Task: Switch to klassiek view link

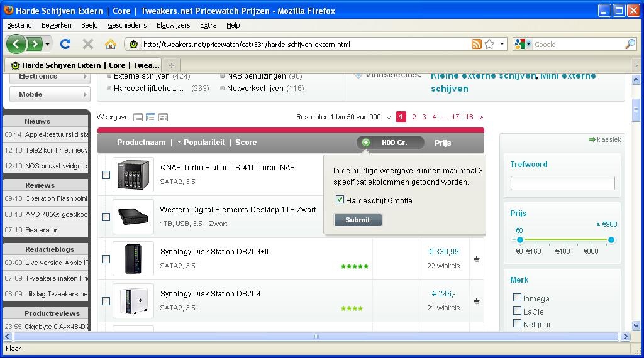Action: point(604,139)
